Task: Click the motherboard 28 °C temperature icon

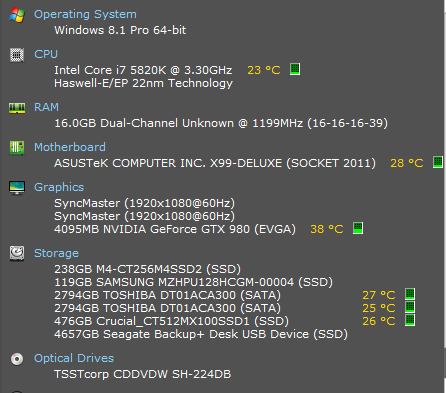Action: (x=438, y=162)
